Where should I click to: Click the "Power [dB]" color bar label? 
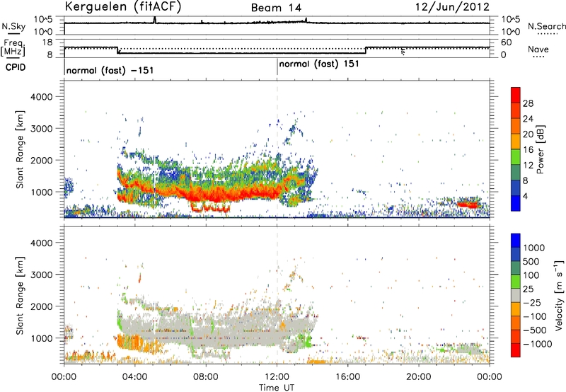540,149
